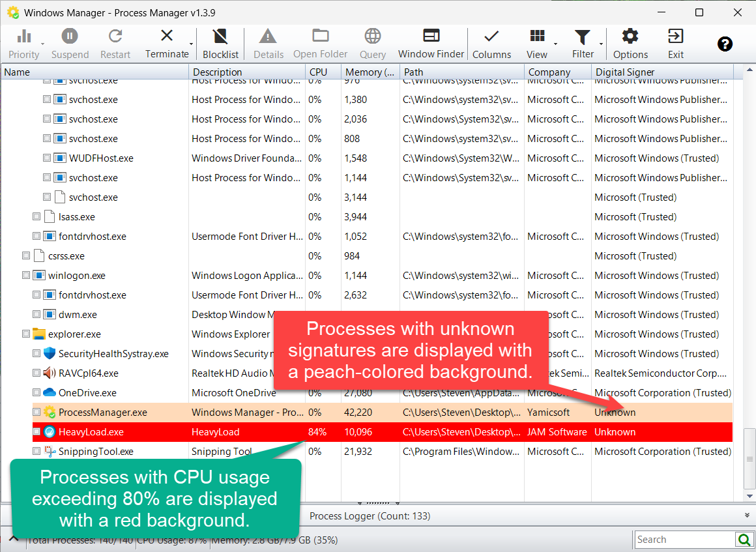Click the 84% CPU value of HeavyLoad
756x552 pixels.
(317, 432)
